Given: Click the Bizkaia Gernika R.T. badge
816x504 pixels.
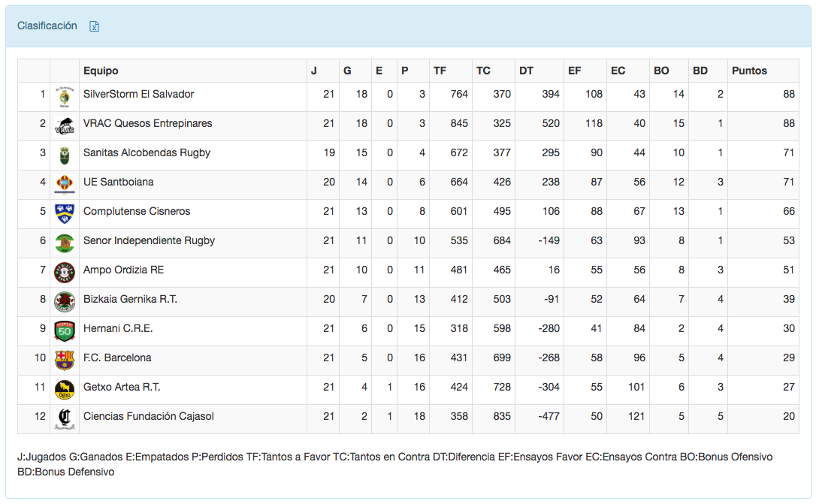Looking at the screenshot, I should pyautogui.click(x=65, y=302).
